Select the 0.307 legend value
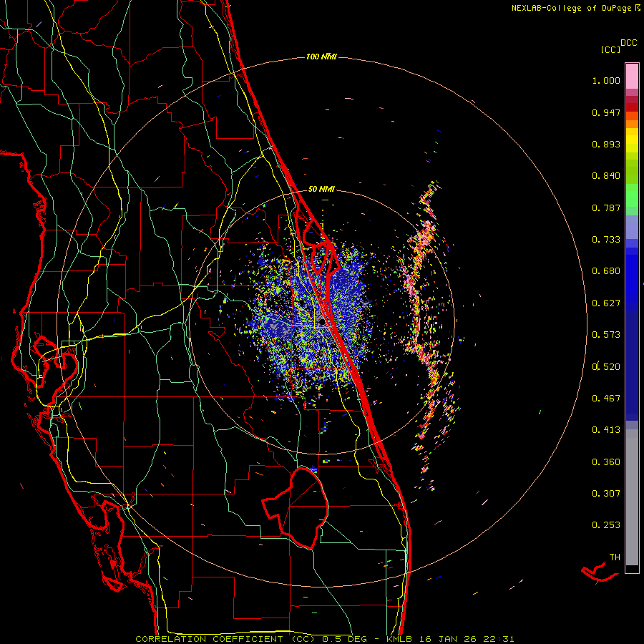The image size is (644, 644). click(606, 494)
